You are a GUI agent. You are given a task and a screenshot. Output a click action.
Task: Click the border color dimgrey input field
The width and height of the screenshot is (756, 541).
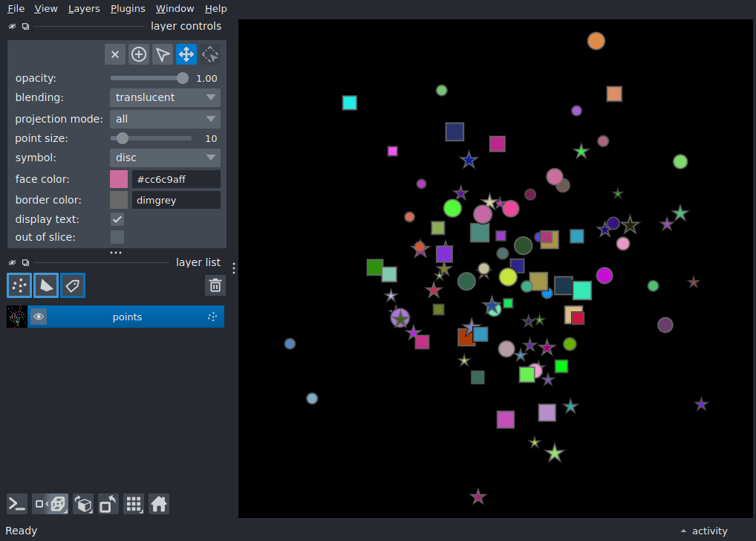[x=176, y=200]
